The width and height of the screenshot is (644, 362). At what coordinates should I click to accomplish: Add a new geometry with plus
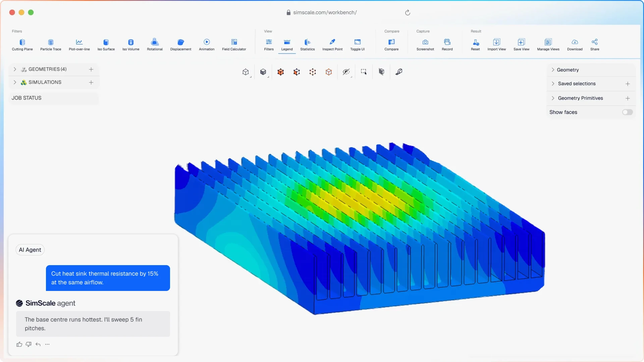91,69
